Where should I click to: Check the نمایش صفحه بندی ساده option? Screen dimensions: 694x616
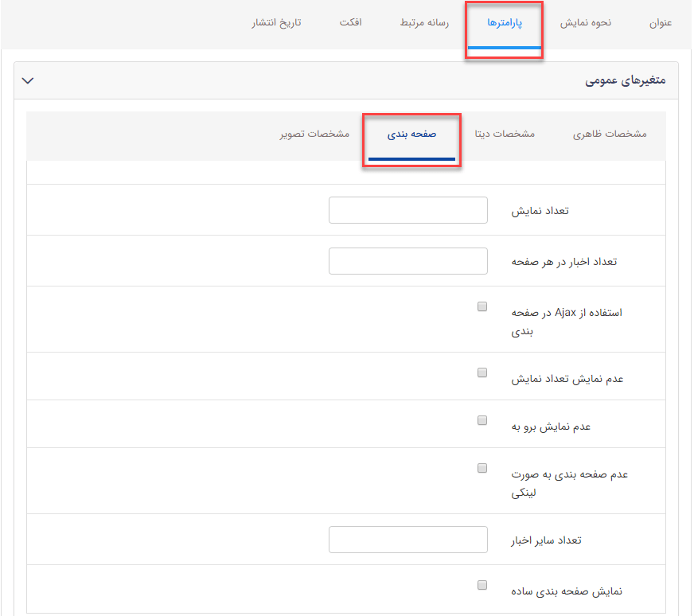[482, 584]
